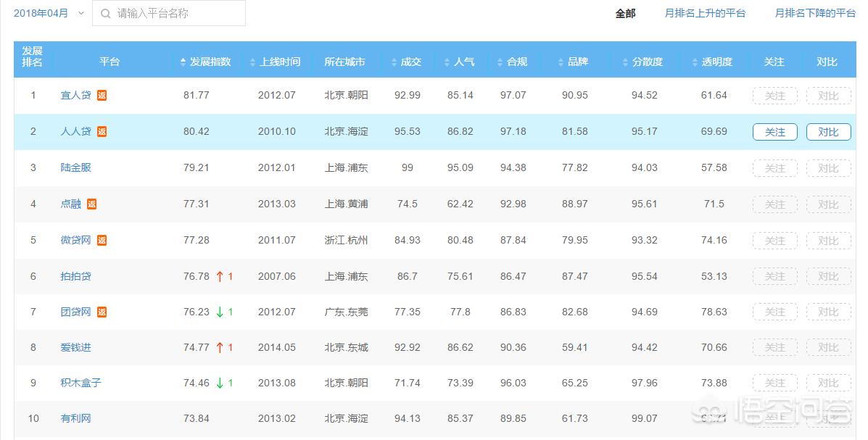Open the 爱钱进 platform link
Image resolution: width=868 pixels, height=440 pixels.
point(75,347)
